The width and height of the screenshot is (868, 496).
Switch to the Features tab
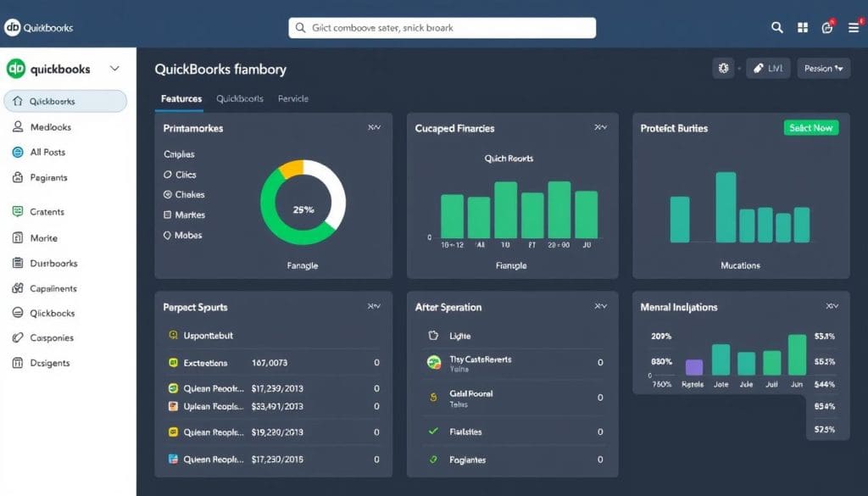tap(181, 99)
